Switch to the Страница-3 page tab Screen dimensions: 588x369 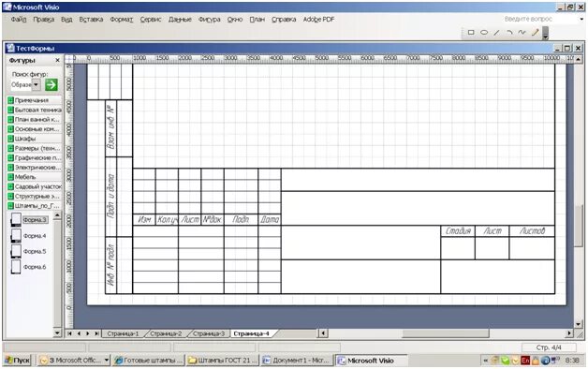pos(209,333)
